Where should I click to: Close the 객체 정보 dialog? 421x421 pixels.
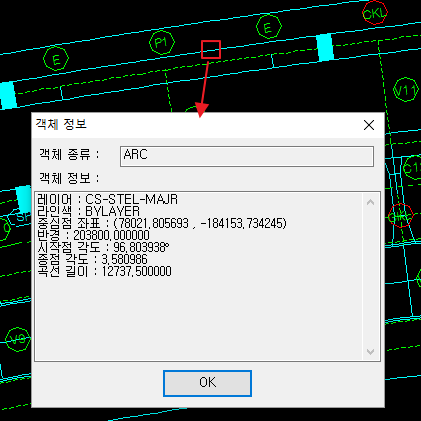coord(369,125)
